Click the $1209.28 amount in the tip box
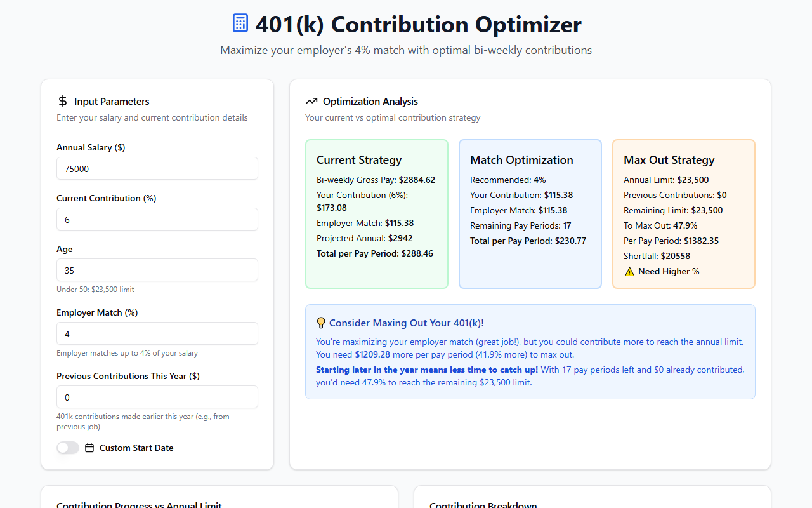Screen dimensions: 812x508 [x=372, y=354]
